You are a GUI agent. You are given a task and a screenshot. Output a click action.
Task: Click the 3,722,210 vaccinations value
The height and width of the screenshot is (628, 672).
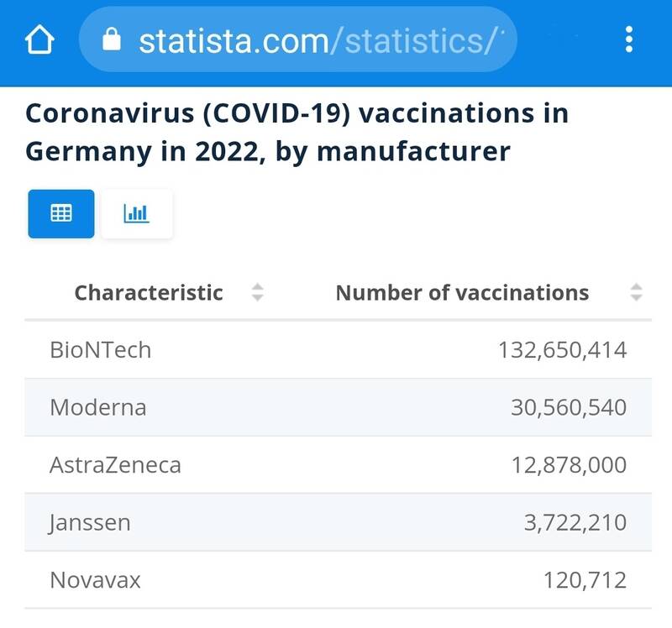pos(575,522)
